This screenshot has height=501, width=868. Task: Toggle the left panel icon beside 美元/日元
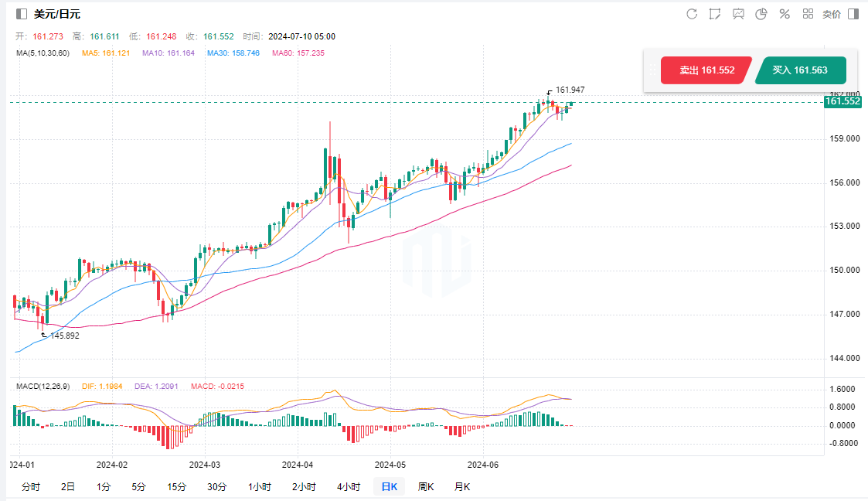pos(21,14)
